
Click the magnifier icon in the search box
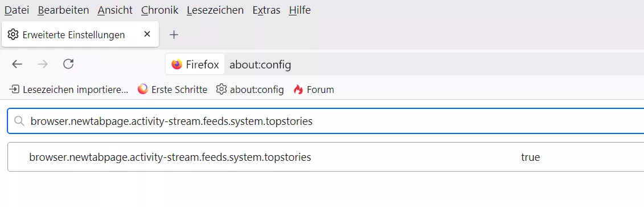point(19,121)
